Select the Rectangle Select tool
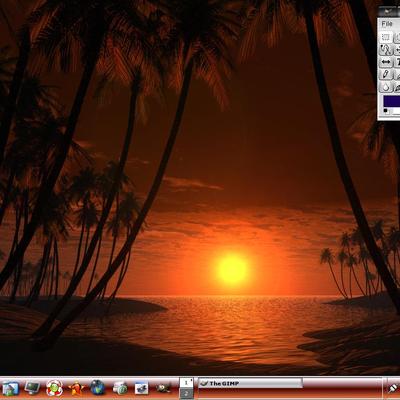The image size is (400, 400). coord(386,37)
